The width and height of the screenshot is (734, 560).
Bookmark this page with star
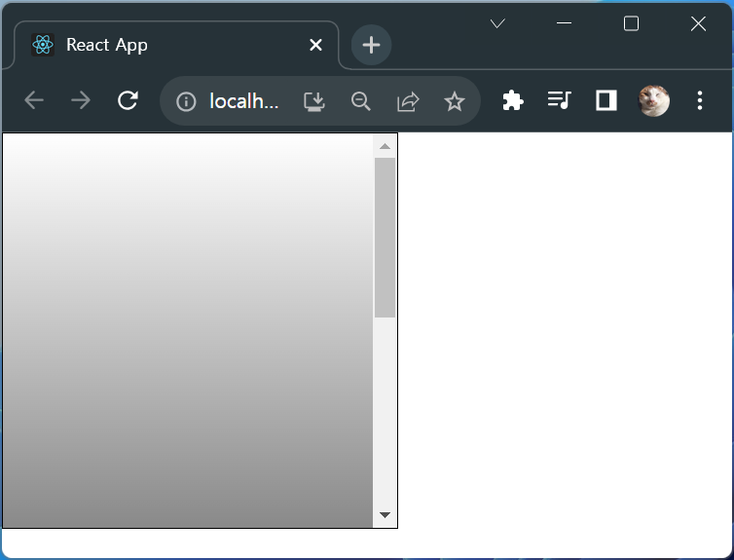click(x=454, y=101)
